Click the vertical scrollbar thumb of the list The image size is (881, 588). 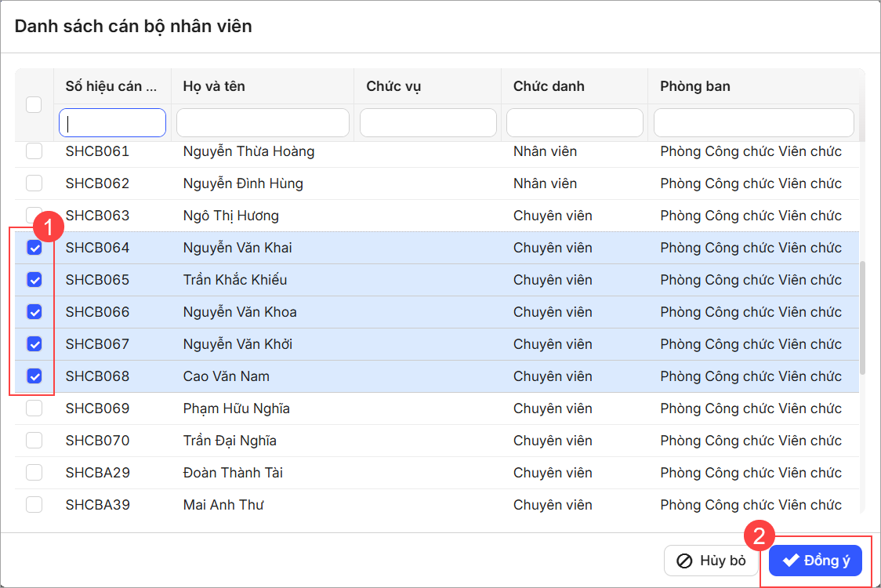coord(863,318)
